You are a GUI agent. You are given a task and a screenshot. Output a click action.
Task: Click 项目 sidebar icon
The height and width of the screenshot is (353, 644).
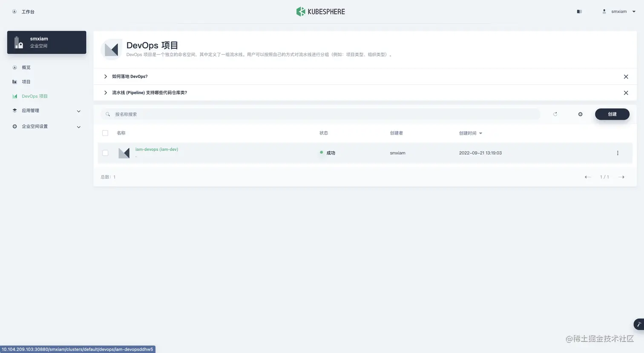tap(14, 82)
